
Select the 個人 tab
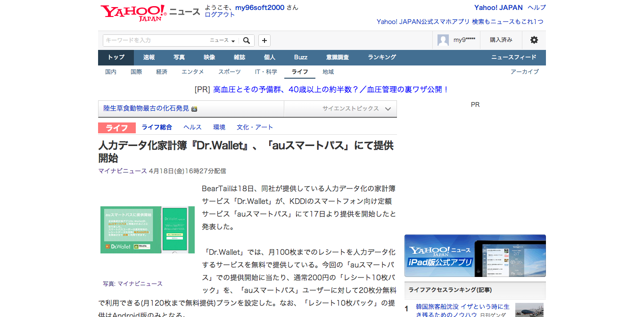[270, 57]
